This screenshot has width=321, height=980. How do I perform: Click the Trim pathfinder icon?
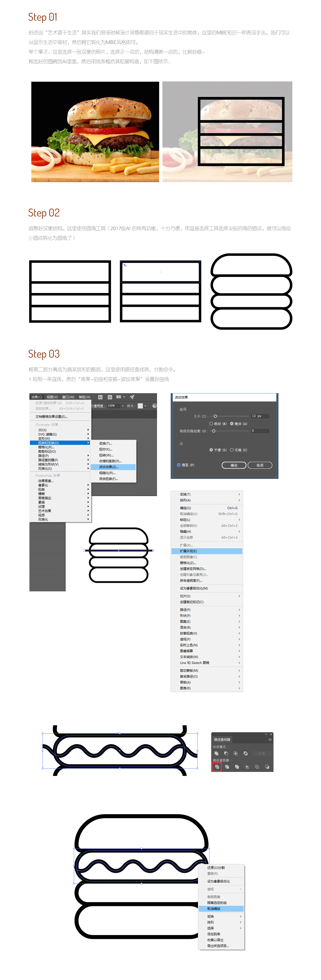pos(227,767)
